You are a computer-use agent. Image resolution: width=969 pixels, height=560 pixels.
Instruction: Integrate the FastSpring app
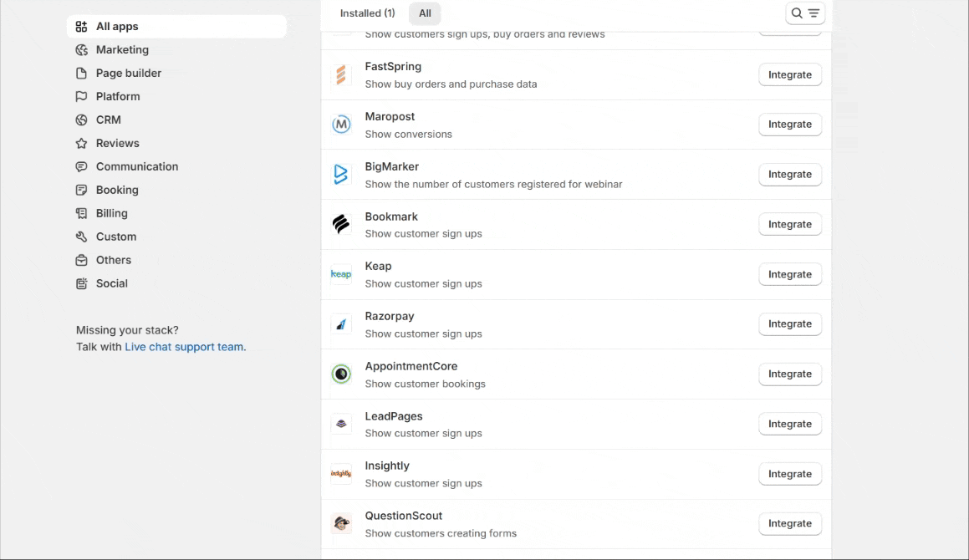(x=790, y=74)
